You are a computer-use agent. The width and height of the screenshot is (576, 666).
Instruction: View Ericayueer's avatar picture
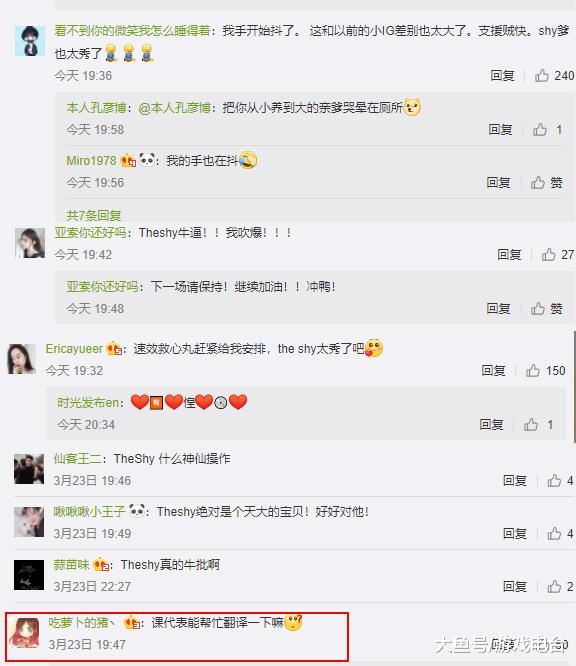(x=22, y=359)
